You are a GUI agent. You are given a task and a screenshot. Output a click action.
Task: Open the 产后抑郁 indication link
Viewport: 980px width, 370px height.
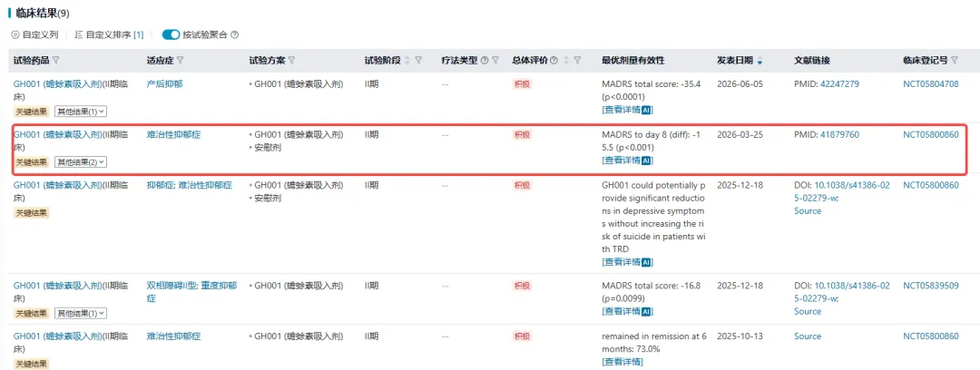click(x=165, y=83)
